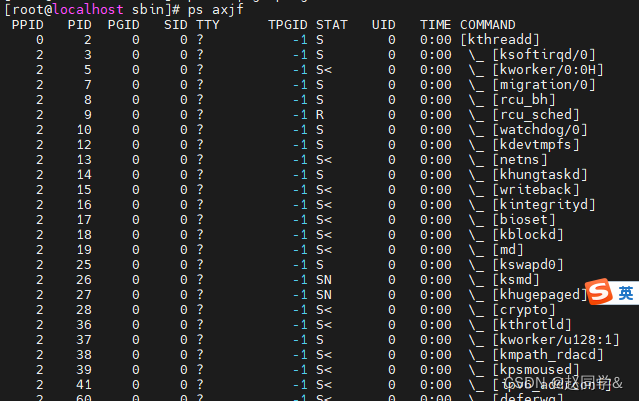
Task: Select the [kworker/u128:1] process name
Action: click(556, 340)
